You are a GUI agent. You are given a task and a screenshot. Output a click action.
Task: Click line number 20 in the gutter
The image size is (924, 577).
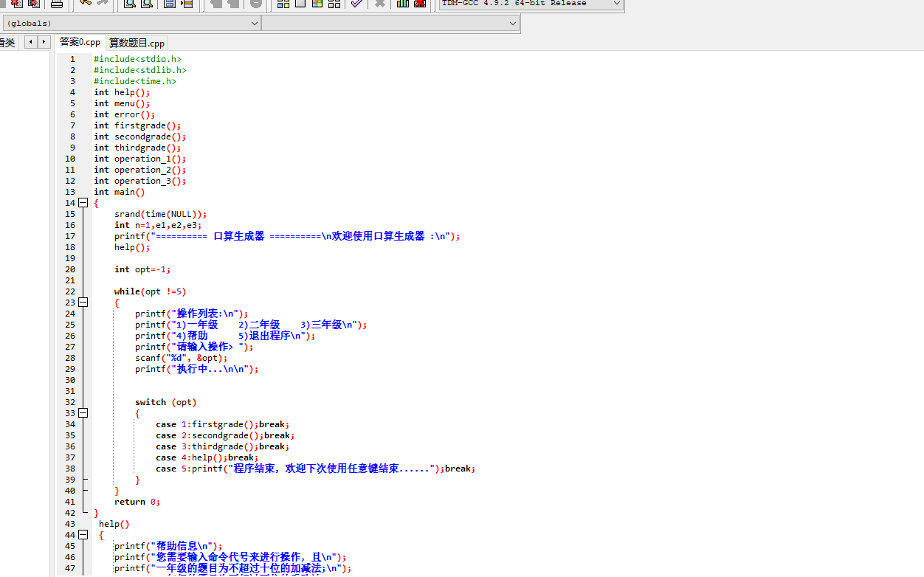click(x=70, y=269)
